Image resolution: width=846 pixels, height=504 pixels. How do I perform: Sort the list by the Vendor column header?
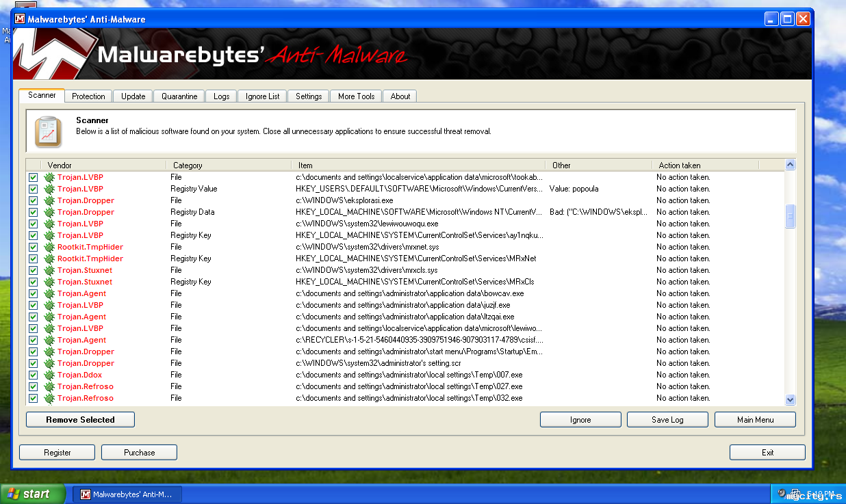click(x=103, y=165)
